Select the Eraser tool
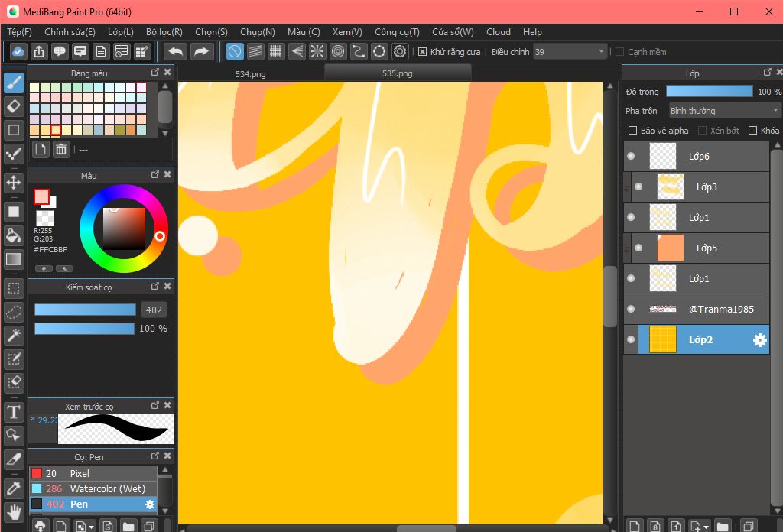This screenshot has height=532, width=783. click(14, 106)
